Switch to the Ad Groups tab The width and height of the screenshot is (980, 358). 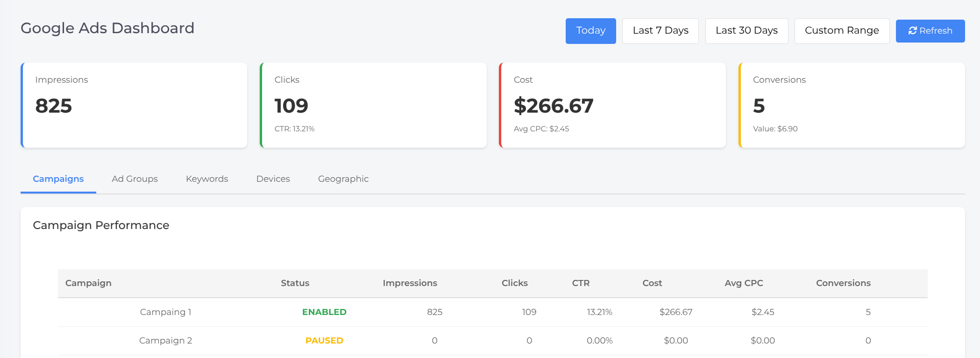click(x=135, y=179)
